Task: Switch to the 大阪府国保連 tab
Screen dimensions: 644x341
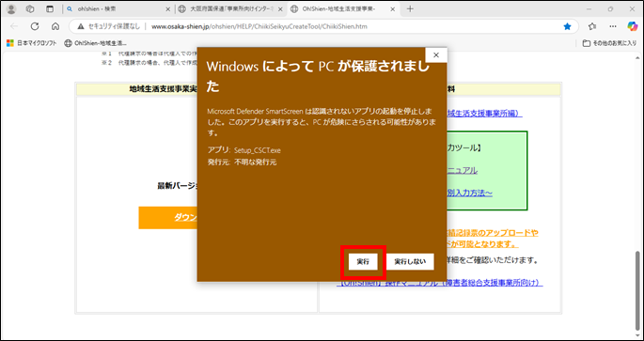Action: click(231, 8)
